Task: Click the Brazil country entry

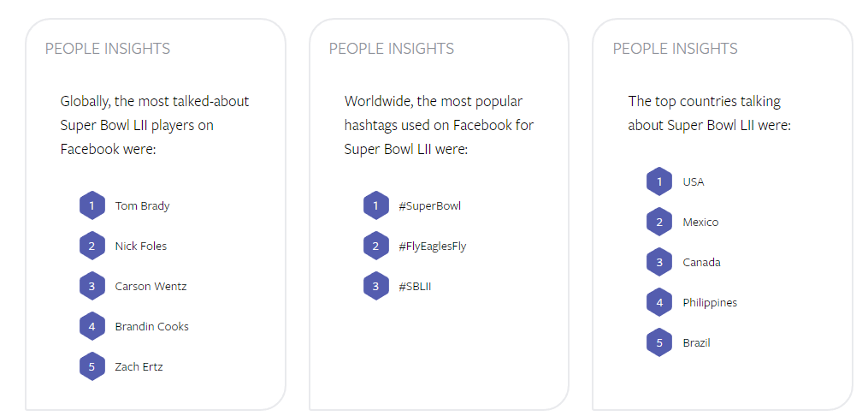Action: pos(696,342)
